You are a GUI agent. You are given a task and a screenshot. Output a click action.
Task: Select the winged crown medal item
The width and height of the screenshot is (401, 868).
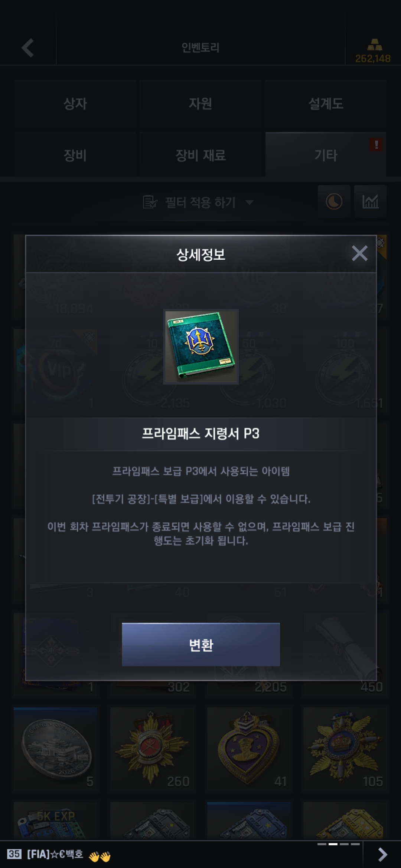tap(345, 749)
